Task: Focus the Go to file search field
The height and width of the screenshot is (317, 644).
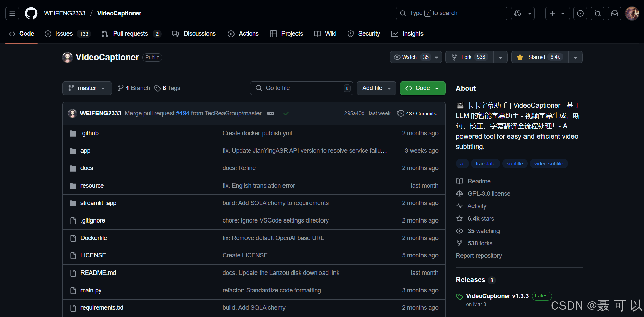Action: pos(302,88)
